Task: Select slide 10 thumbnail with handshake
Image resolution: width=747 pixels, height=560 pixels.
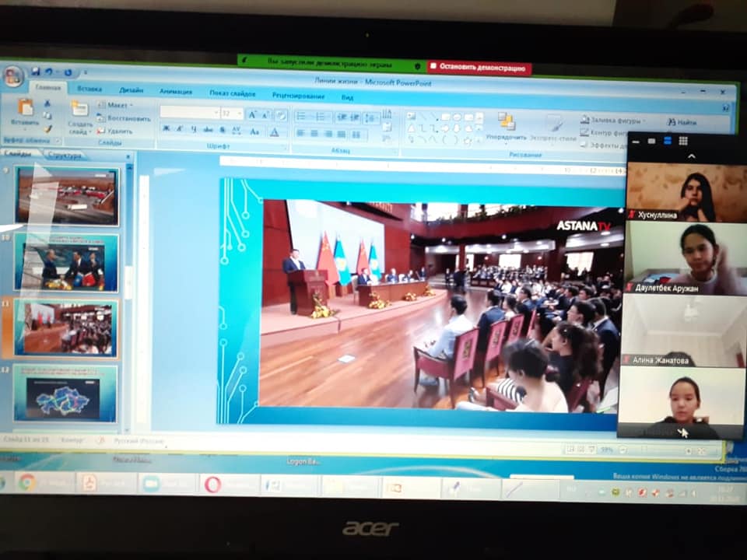Action: 66,262
